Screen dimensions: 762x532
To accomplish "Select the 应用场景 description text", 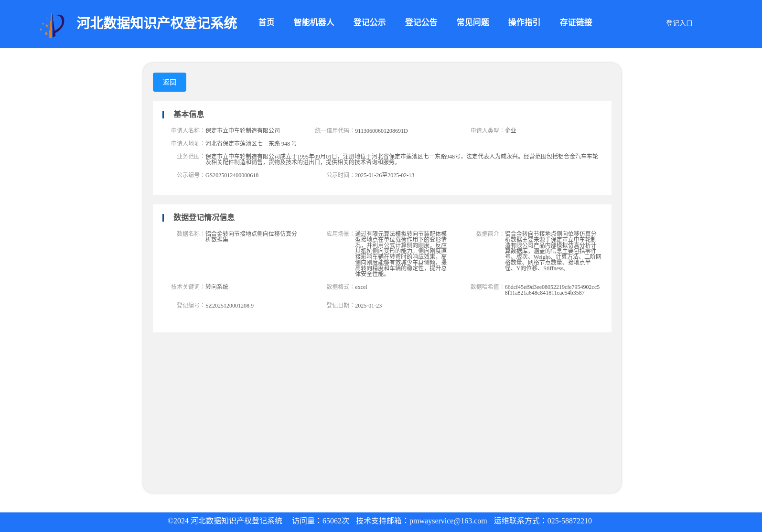I will [x=401, y=254].
